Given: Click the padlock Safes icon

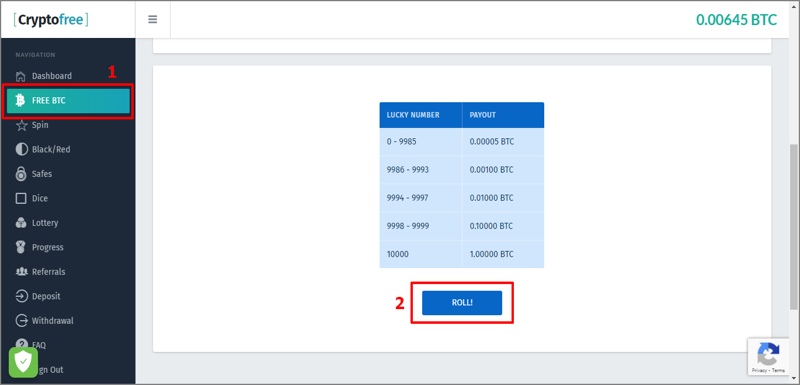Looking at the screenshot, I should point(21,174).
